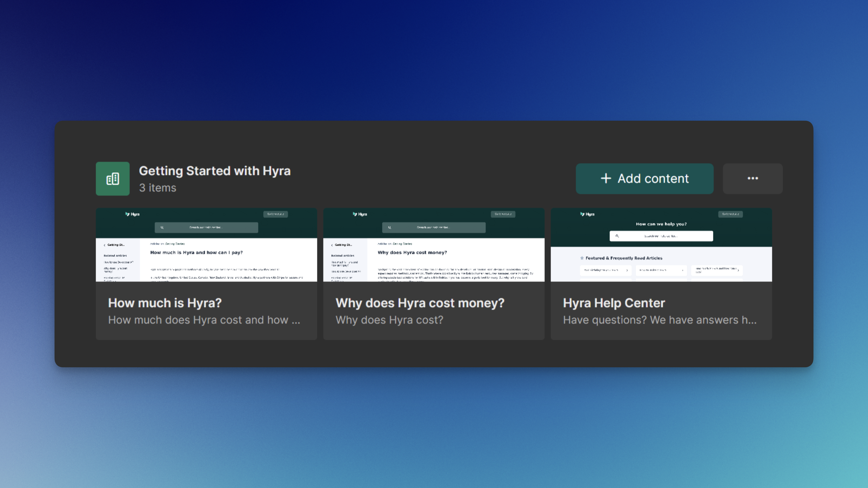Open the 'How much is Hyra?' card title

[165, 303]
